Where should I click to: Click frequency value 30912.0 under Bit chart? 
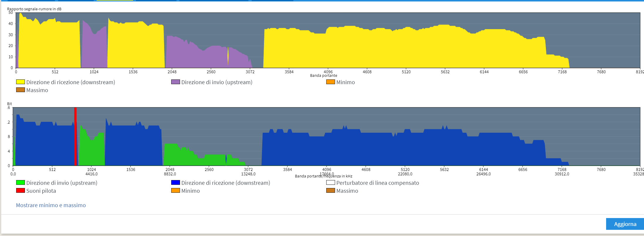562,174
